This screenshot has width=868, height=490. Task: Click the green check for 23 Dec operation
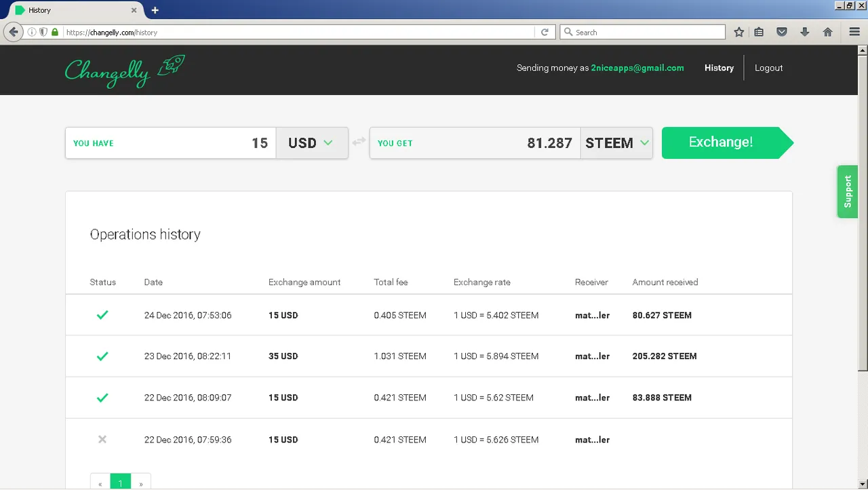pyautogui.click(x=102, y=356)
